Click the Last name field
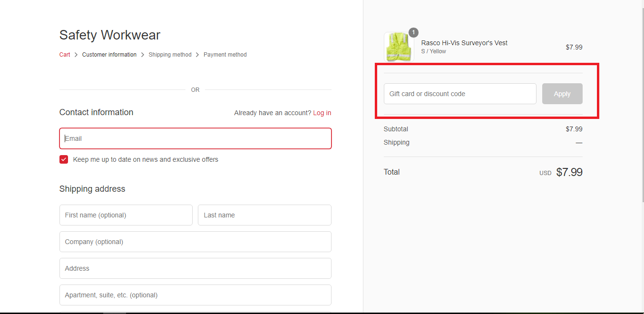Viewport: 644px width, 314px height. pos(264,215)
